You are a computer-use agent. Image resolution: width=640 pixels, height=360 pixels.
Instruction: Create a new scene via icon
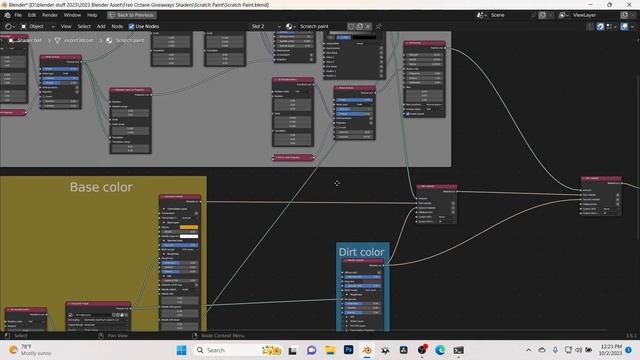tap(542, 15)
